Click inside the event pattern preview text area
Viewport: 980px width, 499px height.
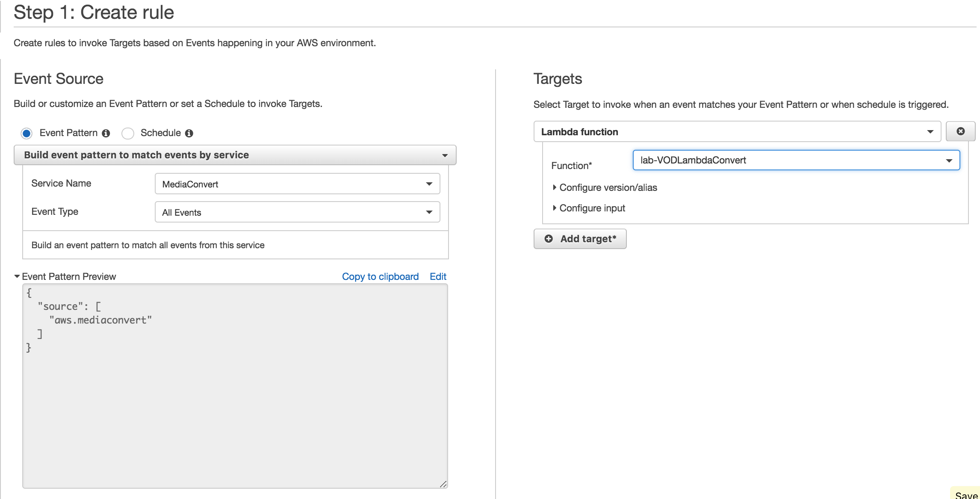235,386
